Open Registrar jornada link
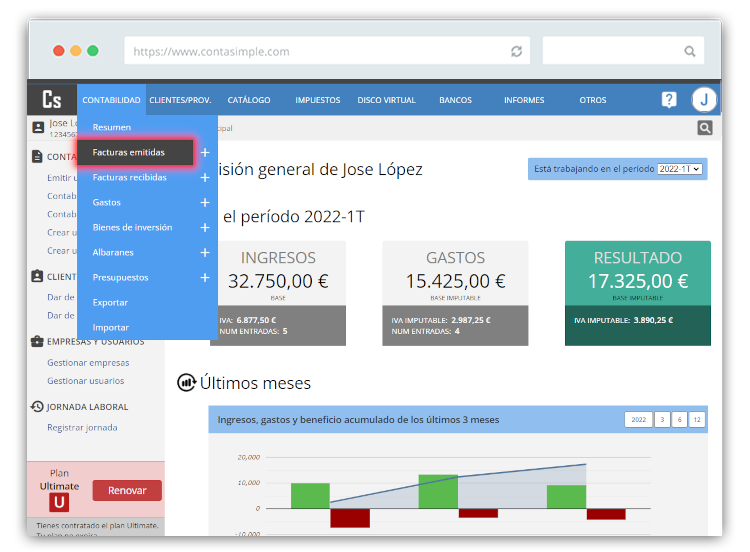 coord(82,428)
